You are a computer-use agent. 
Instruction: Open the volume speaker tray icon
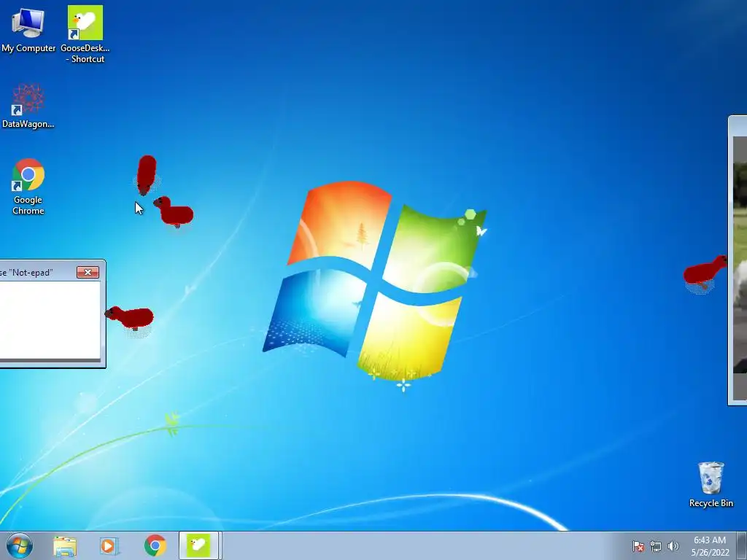coord(673,546)
